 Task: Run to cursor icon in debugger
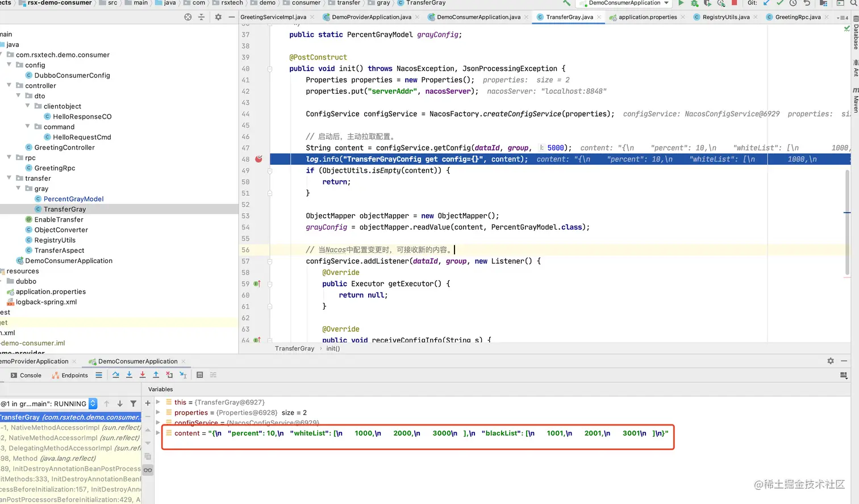[183, 375]
